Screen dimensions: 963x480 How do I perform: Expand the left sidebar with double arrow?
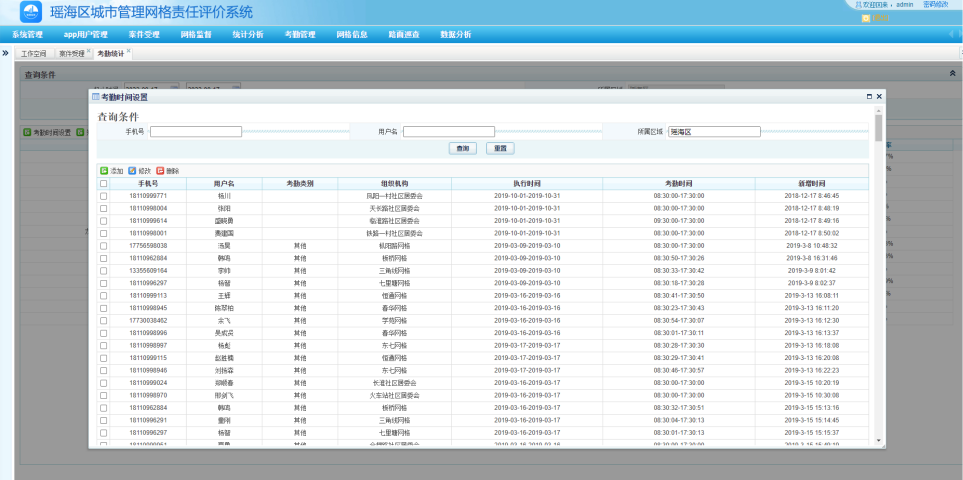6,52
